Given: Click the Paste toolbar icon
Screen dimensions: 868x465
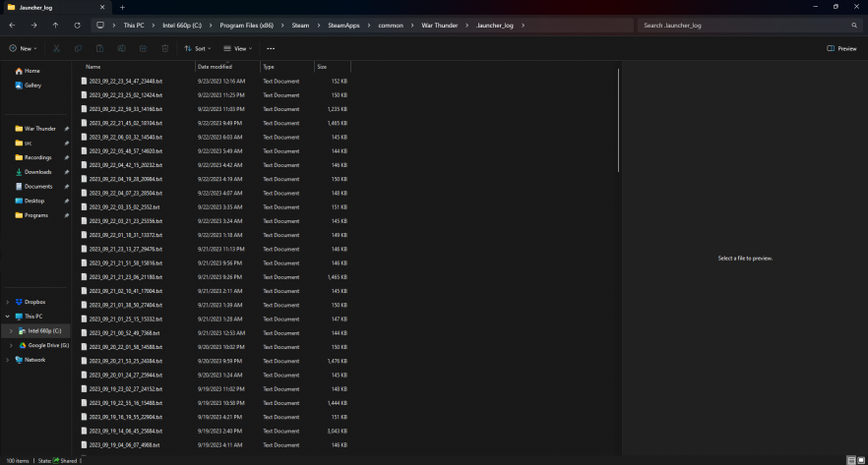Looking at the screenshot, I should 99,48.
